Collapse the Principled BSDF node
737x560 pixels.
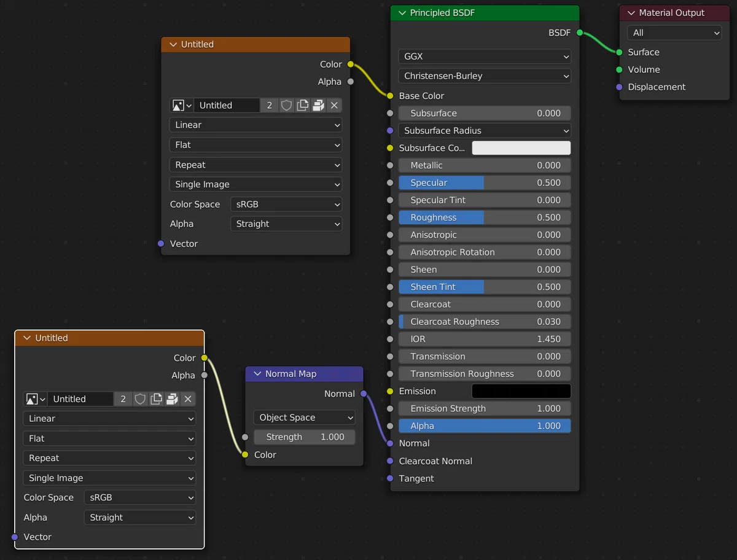[x=402, y=13]
